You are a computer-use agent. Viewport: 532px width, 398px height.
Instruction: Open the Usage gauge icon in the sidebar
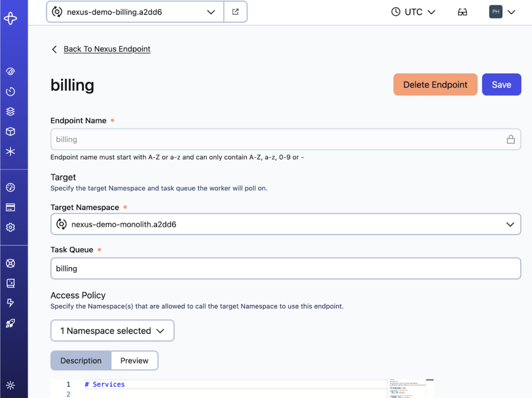[11, 187]
